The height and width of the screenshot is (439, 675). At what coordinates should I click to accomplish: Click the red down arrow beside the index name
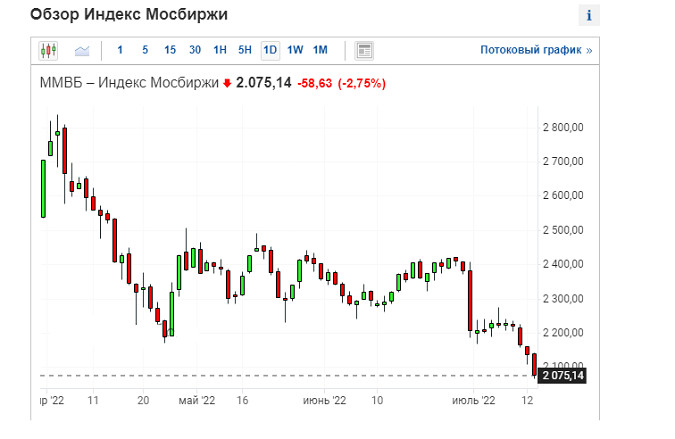pyautogui.click(x=227, y=83)
